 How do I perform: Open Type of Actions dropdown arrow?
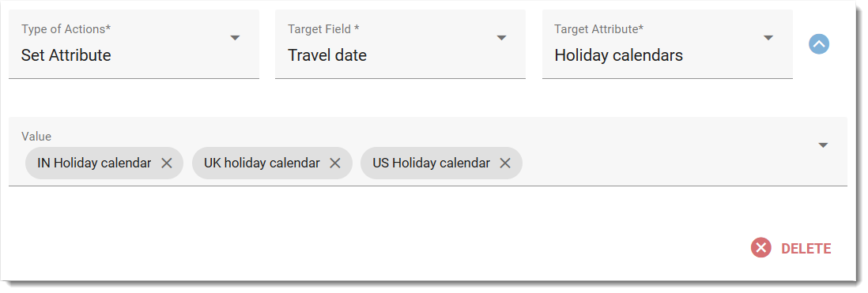[x=236, y=38]
